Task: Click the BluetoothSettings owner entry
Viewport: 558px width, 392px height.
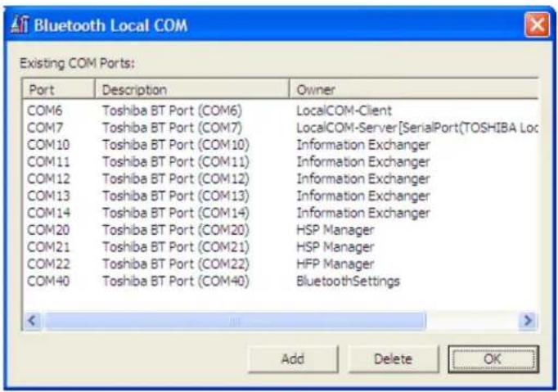Action: tap(348, 282)
